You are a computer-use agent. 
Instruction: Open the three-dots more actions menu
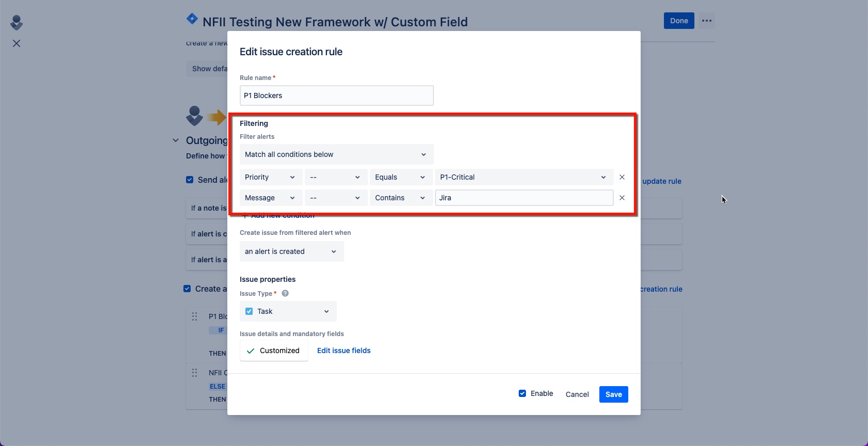[x=707, y=21]
